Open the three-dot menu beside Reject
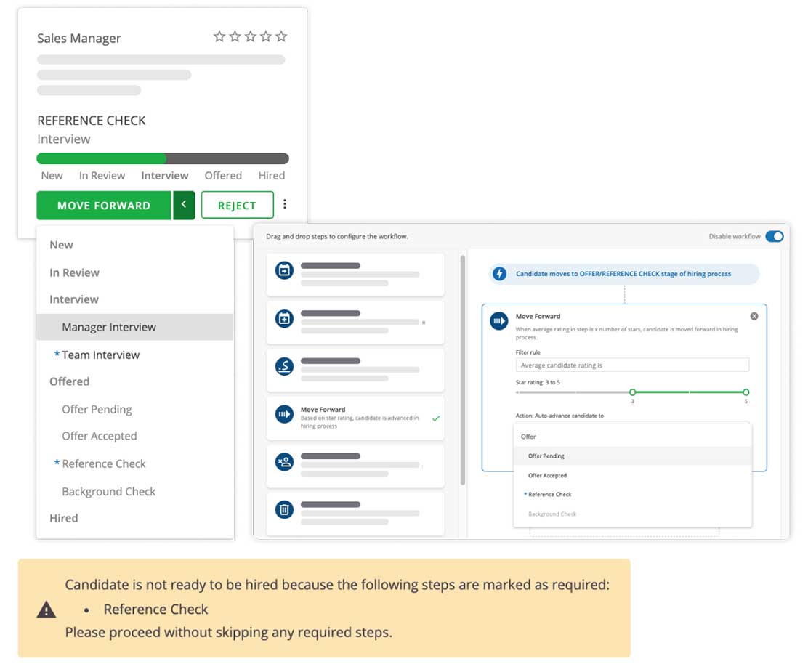 (x=285, y=205)
